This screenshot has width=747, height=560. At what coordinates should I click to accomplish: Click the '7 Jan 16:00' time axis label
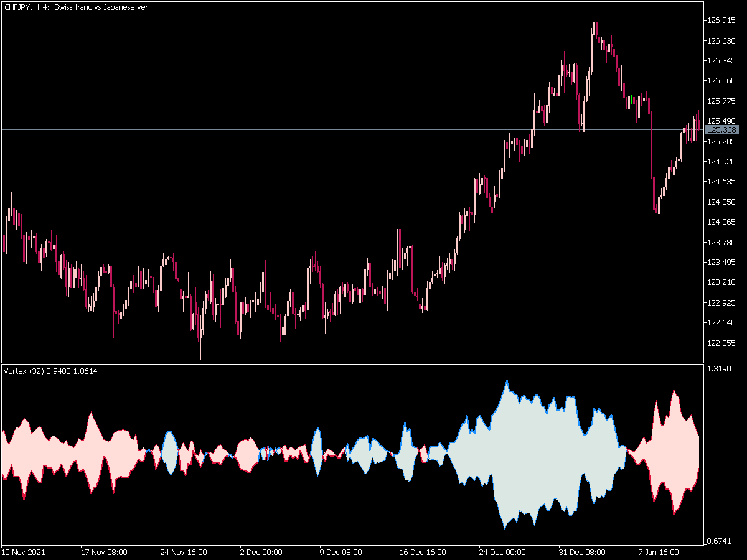[x=660, y=553]
